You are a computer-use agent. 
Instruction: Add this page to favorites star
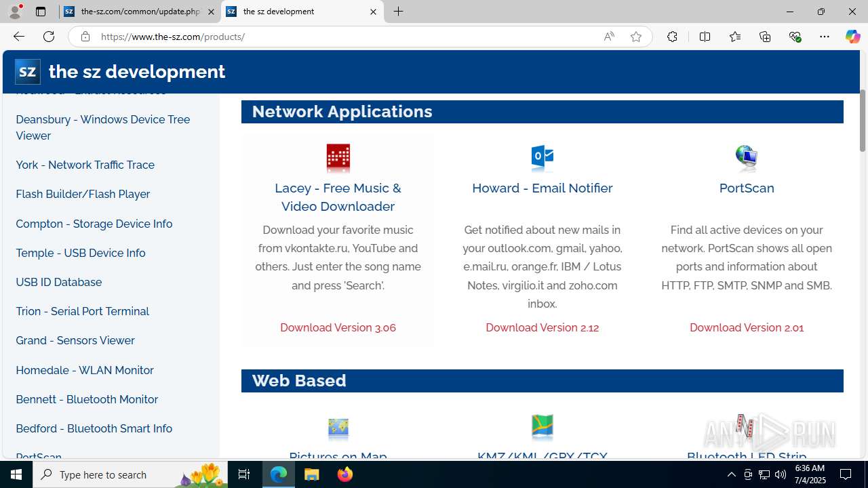point(636,37)
